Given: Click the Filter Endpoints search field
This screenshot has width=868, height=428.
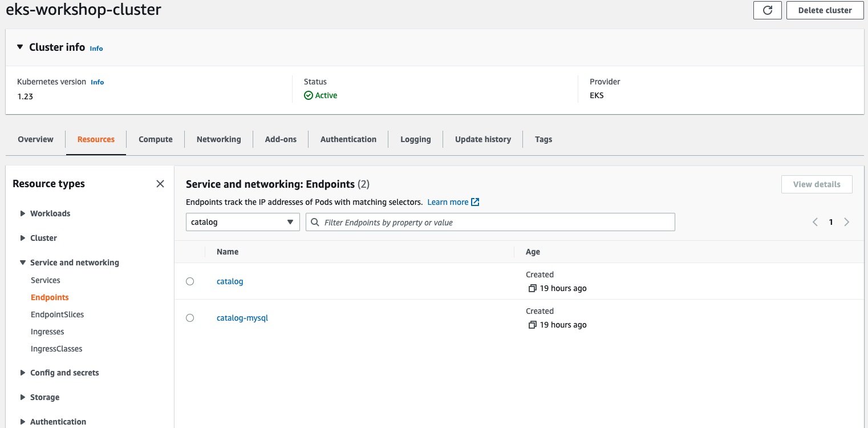Looking at the screenshot, I should [496, 222].
